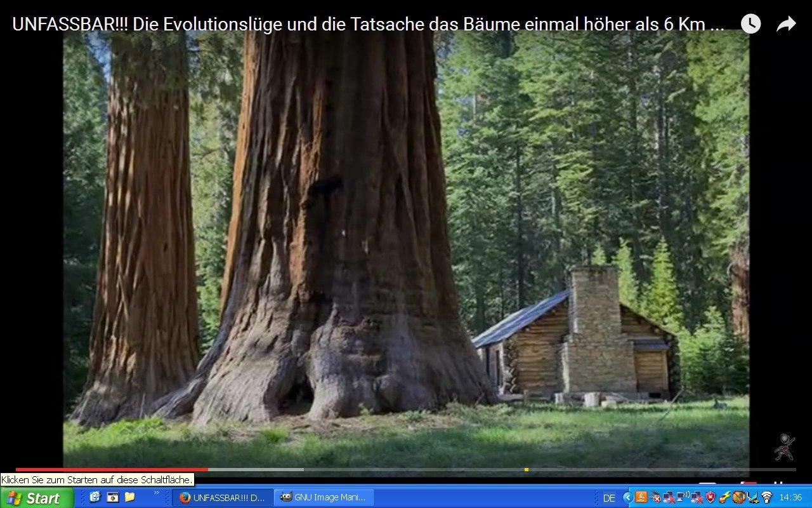Open the video title link

point(368,24)
